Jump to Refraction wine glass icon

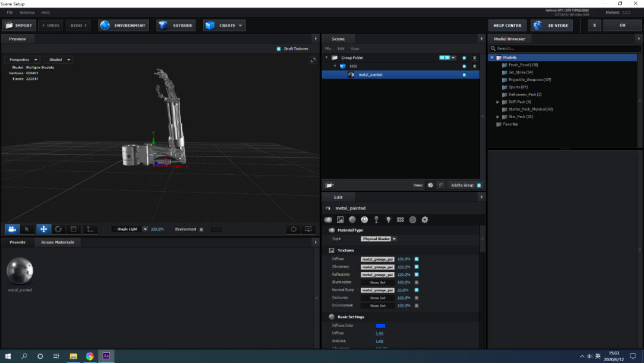[x=376, y=220]
